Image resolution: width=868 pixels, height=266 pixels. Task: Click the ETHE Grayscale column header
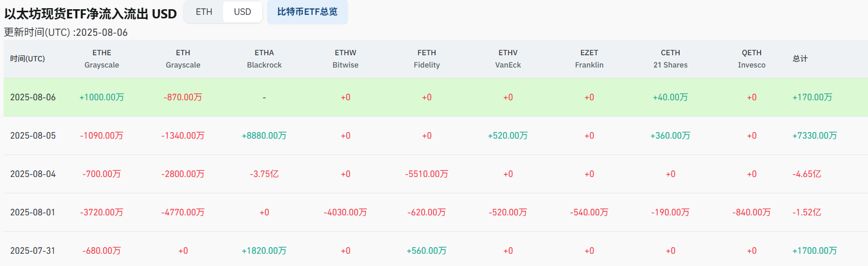point(102,59)
